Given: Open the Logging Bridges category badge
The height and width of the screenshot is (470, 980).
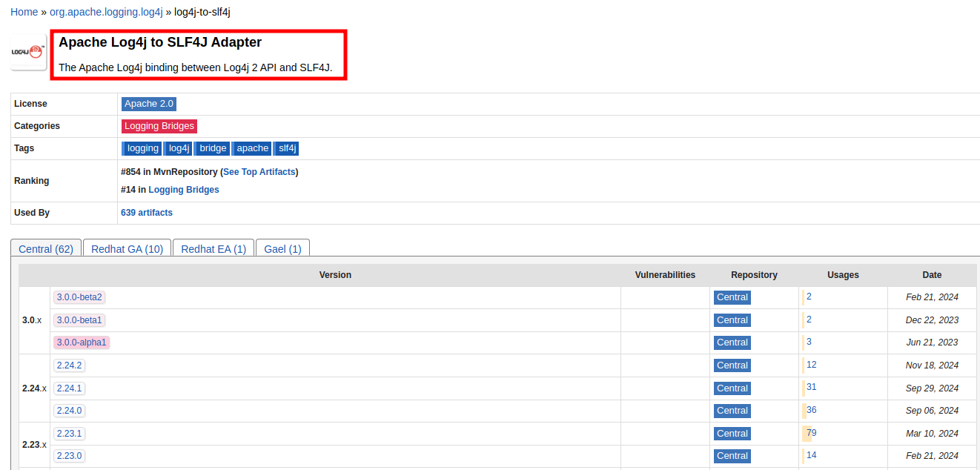Looking at the screenshot, I should click(159, 126).
